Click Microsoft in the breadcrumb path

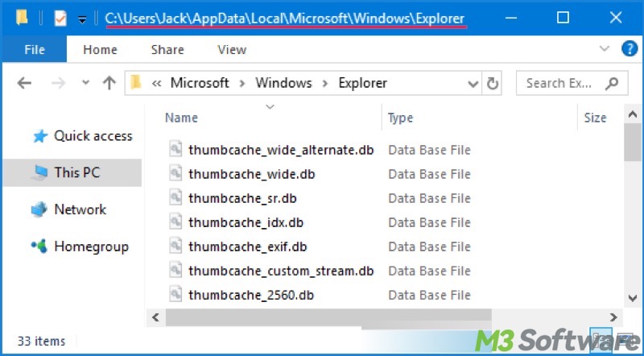200,83
